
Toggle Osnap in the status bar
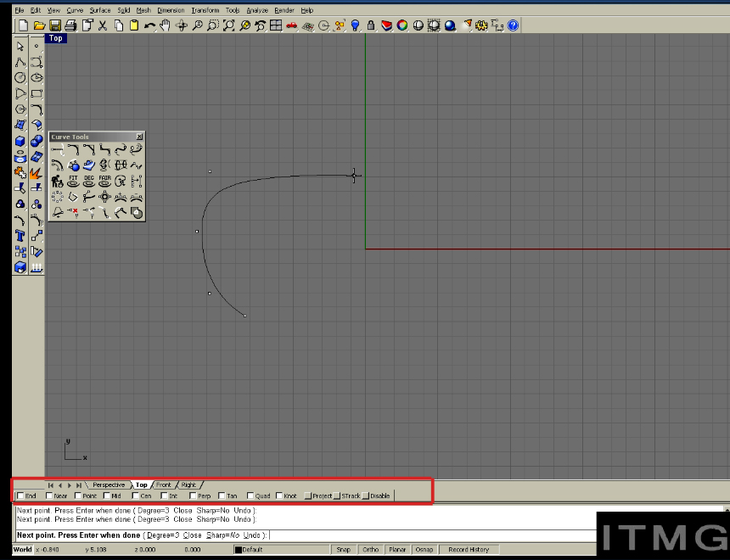[424, 550]
